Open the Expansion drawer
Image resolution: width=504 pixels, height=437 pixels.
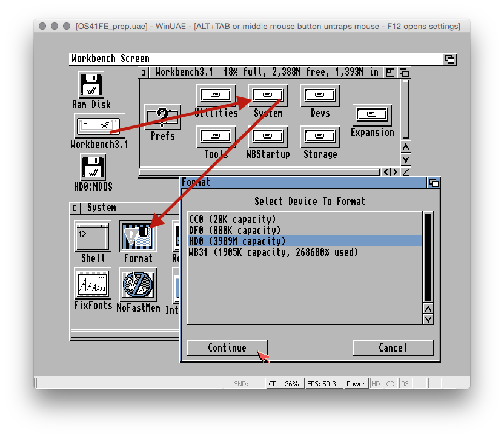click(x=372, y=114)
